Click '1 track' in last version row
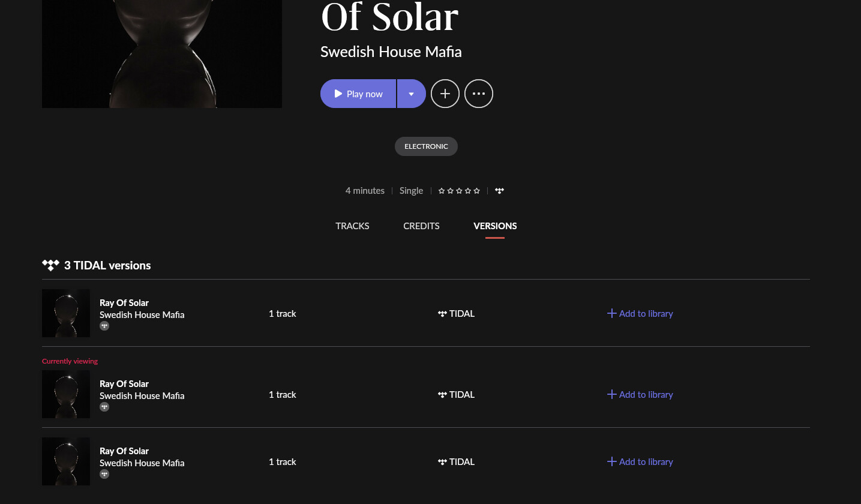The image size is (861, 504). pyautogui.click(x=283, y=461)
